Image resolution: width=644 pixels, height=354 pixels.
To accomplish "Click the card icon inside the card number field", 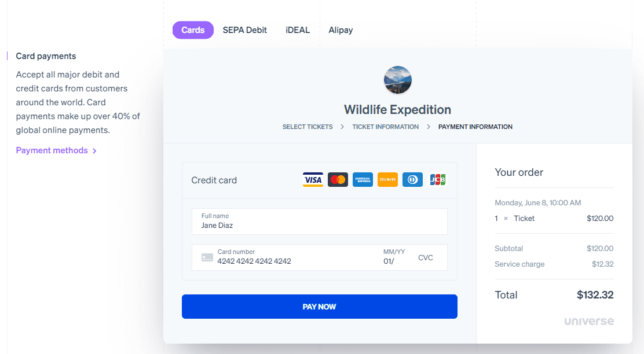I will tap(207, 257).
